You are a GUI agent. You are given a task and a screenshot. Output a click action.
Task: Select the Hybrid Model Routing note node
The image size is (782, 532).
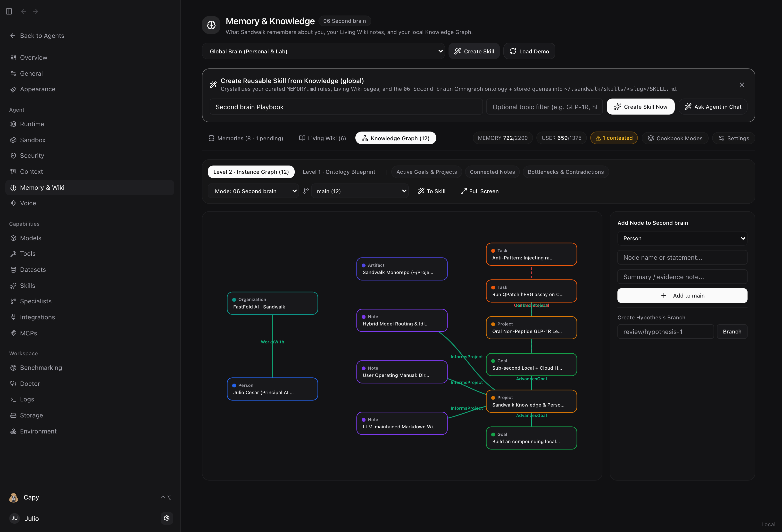402,320
